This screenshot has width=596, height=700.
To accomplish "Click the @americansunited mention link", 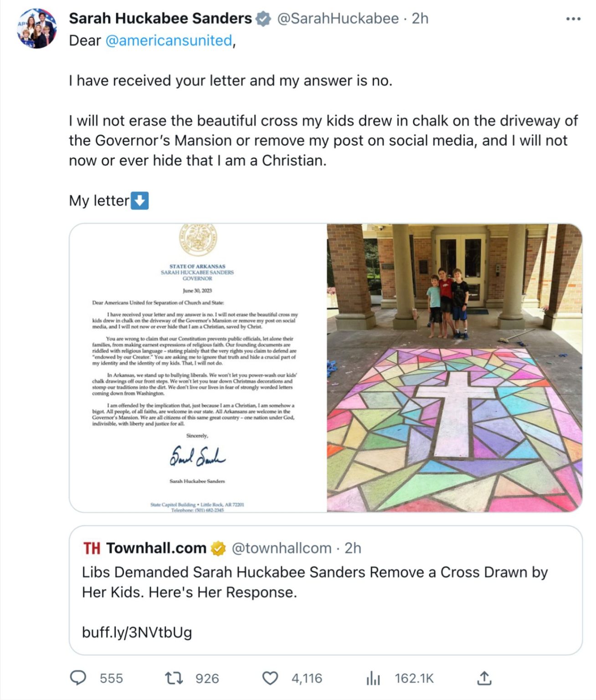I will tap(169, 41).
